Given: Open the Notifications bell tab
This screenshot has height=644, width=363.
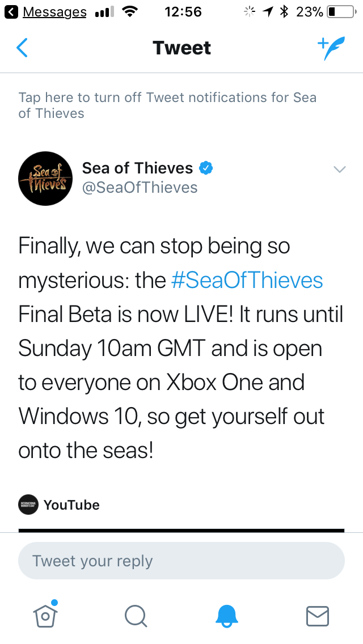Looking at the screenshot, I should click(227, 616).
